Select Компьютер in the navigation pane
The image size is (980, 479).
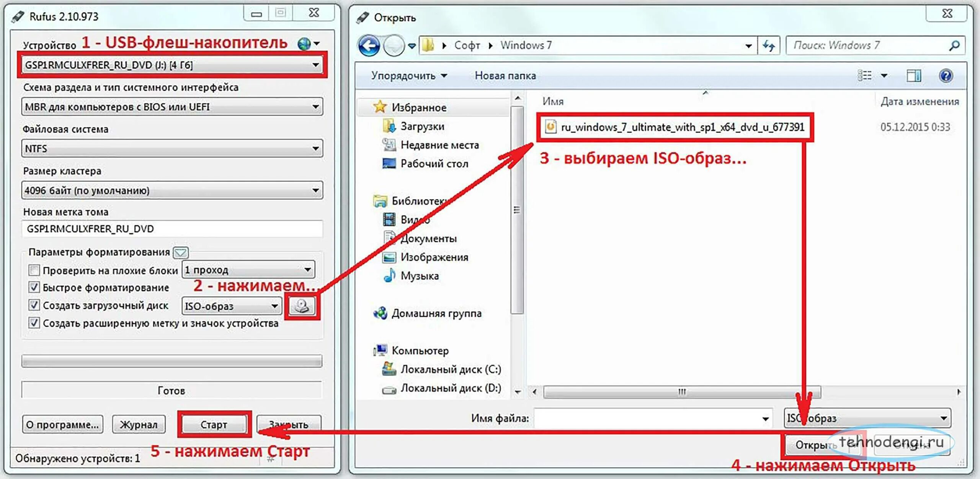point(420,350)
